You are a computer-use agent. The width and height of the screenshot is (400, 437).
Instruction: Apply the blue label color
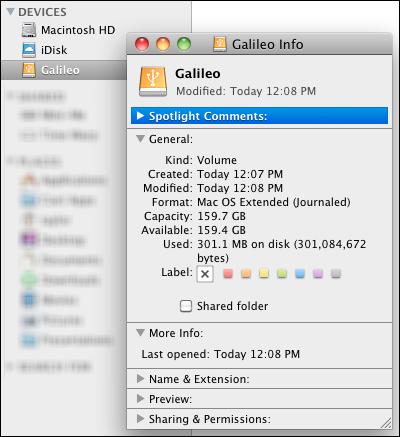[x=300, y=274]
